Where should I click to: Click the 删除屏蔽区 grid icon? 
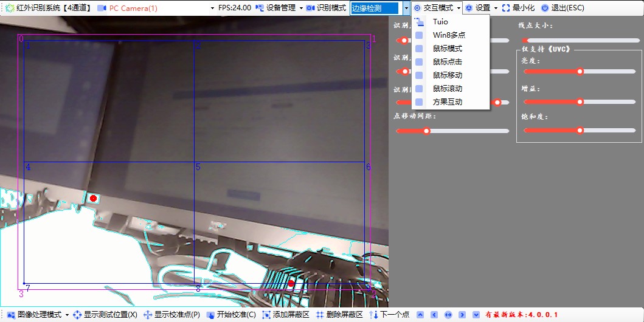tap(320, 315)
